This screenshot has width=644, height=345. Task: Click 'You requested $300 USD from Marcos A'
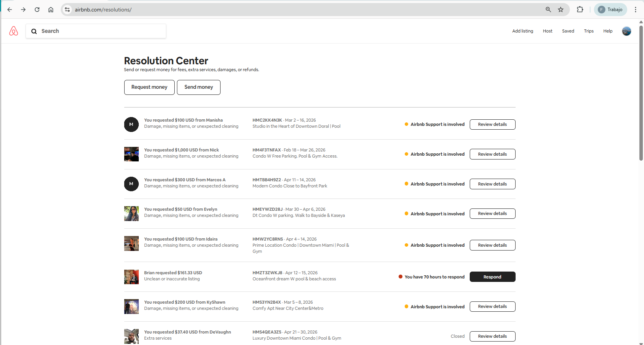[x=185, y=180]
